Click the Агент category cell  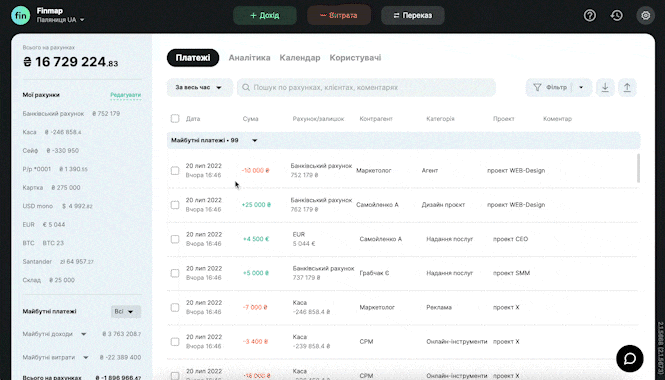(x=430, y=170)
